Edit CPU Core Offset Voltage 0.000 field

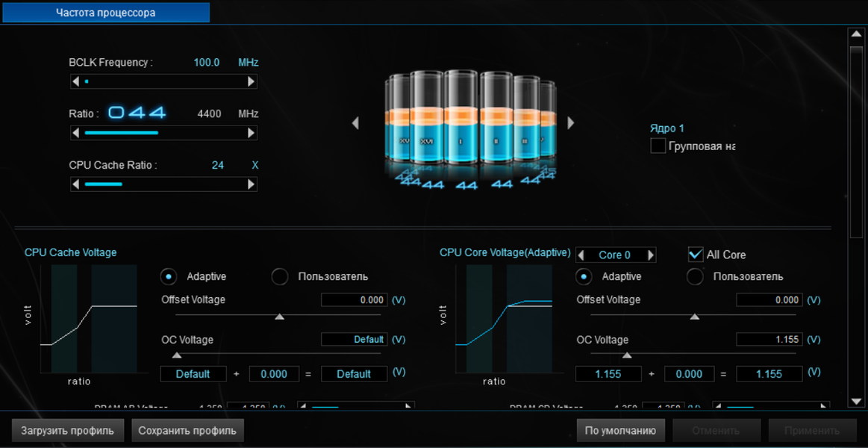pos(769,300)
